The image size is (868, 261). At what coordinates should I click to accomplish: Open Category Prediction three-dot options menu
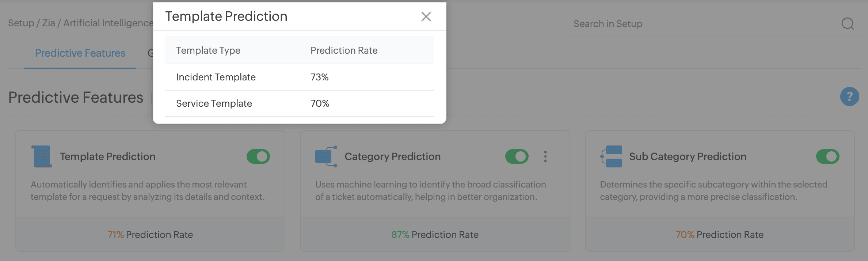(545, 156)
